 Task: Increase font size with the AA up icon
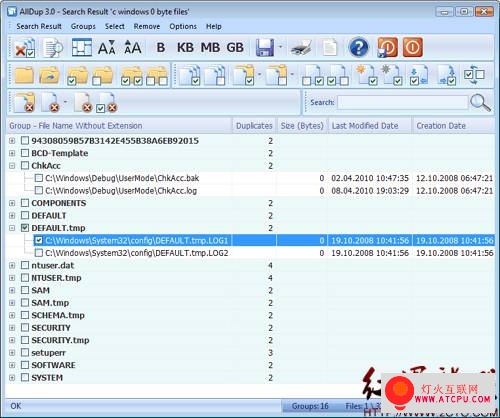coord(132,48)
